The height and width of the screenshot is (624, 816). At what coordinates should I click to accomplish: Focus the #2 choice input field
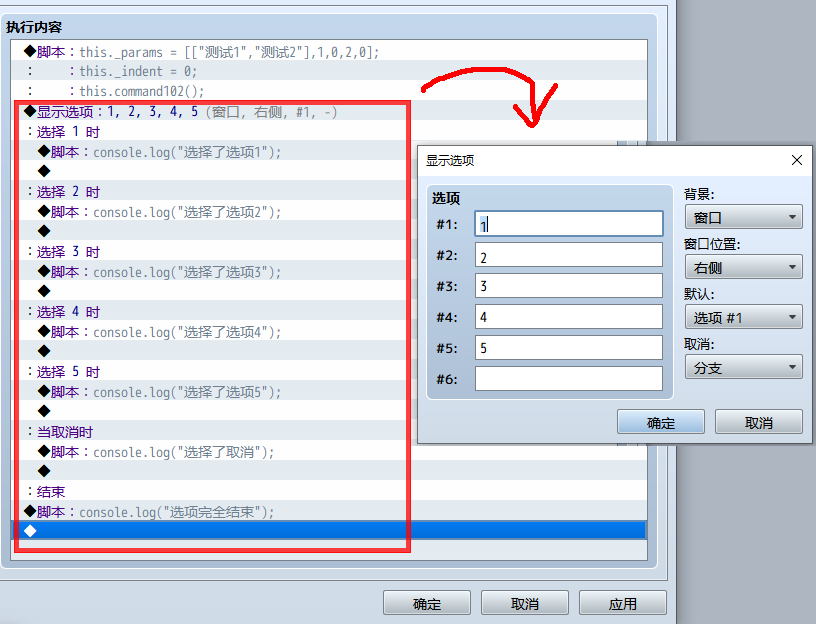tap(569, 255)
